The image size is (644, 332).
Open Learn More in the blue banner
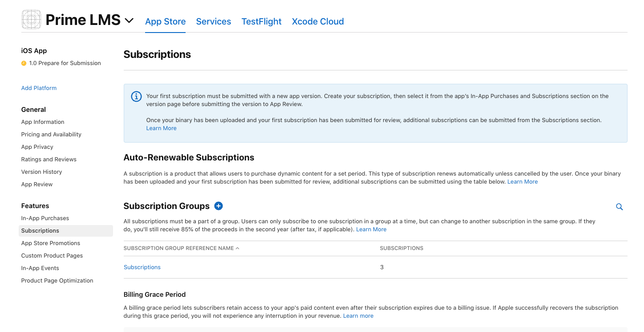pos(161,128)
